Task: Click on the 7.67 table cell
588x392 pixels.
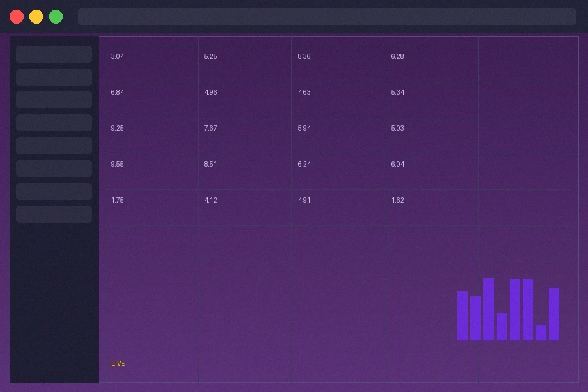Action: click(210, 129)
